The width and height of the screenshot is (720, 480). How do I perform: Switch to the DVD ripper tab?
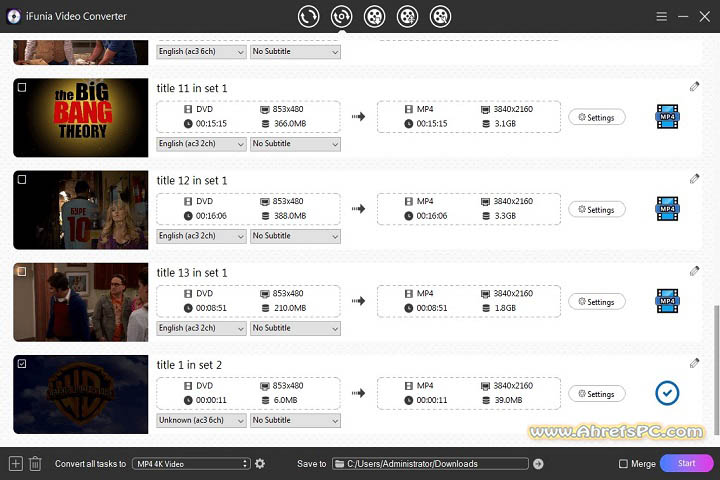pyautogui.click(x=342, y=16)
